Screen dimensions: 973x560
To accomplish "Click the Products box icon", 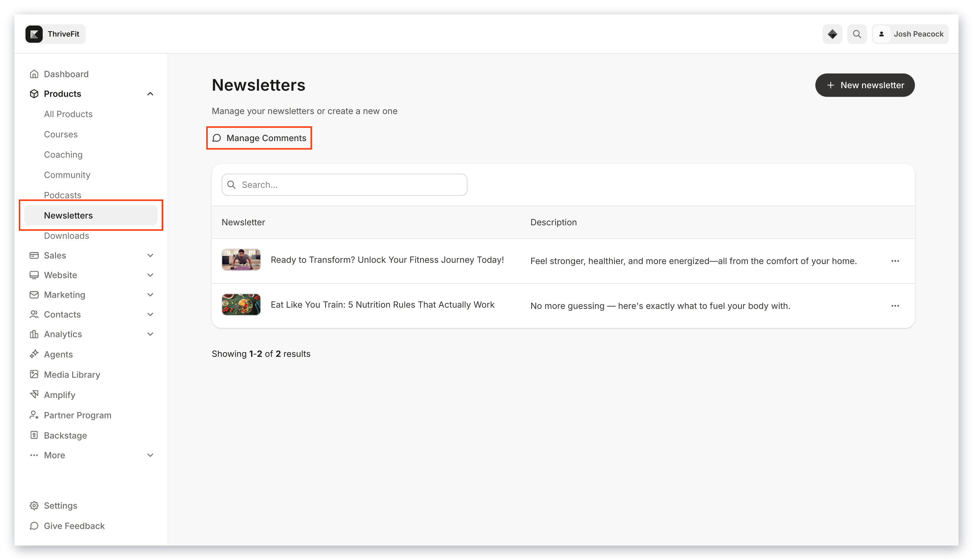I will [x=34, y=94].
